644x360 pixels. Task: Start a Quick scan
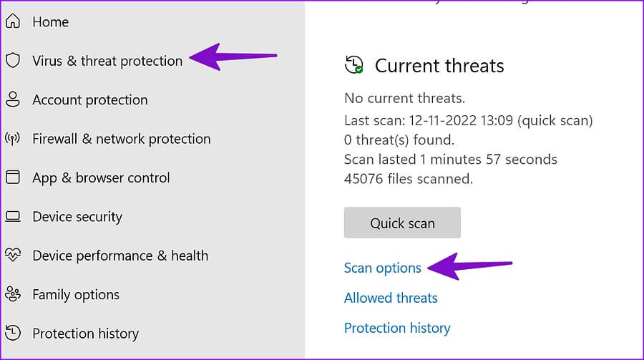(x=402, y=223)
